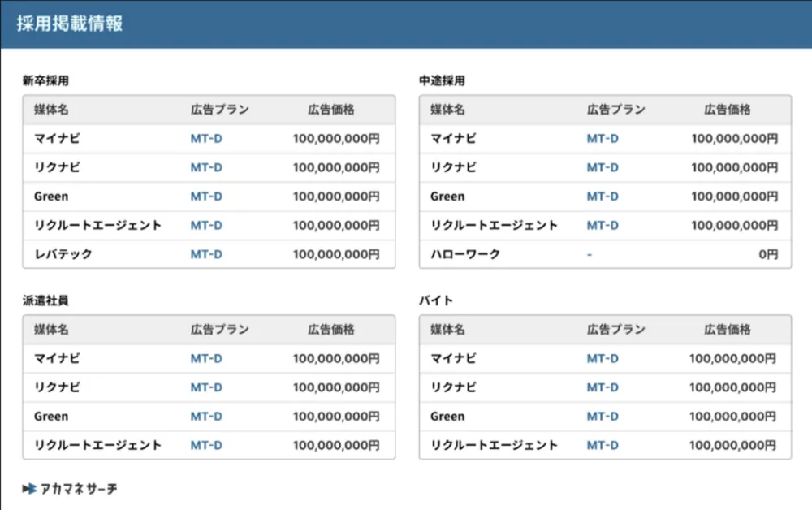Open MT-D plan for Green in 派遣社員
The width and height of the screenshot is (812, 510).
[206, 417]
